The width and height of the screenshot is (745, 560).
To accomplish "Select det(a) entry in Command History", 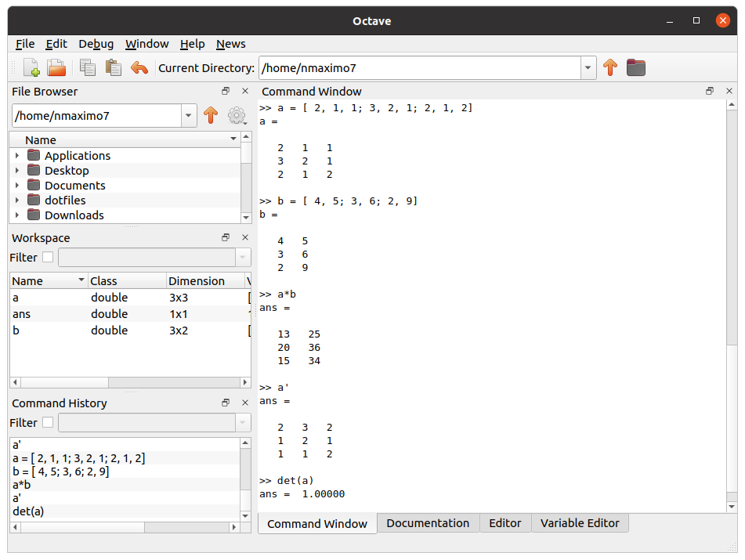I will pyautogui.click(x=27, y=511).
